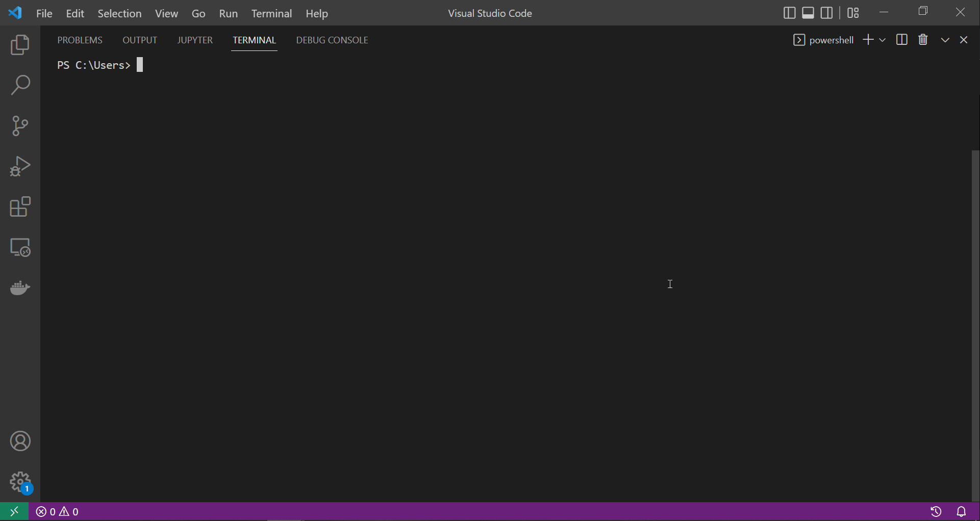Open the Customize Layout picker
The image size is (980, 521).
point(853,13)
